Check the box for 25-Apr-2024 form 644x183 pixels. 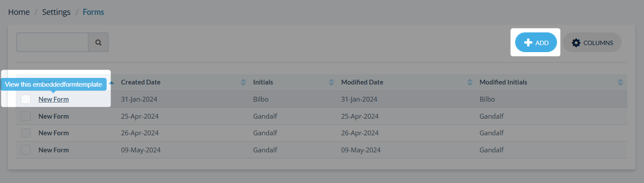coord(26,116)
